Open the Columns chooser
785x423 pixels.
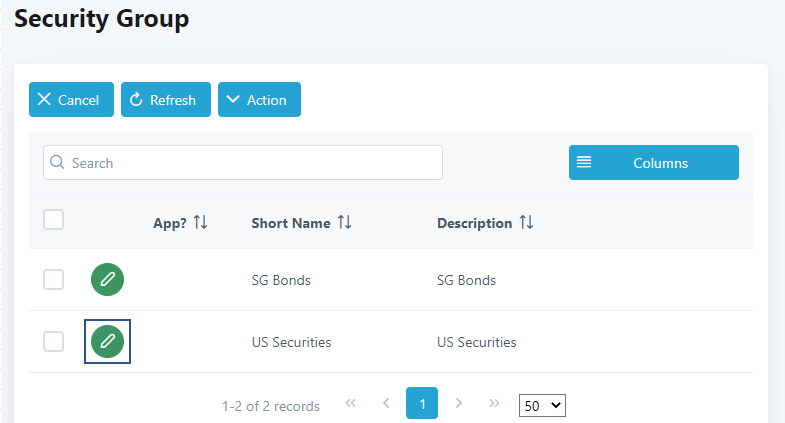click(x=654, y=163)
